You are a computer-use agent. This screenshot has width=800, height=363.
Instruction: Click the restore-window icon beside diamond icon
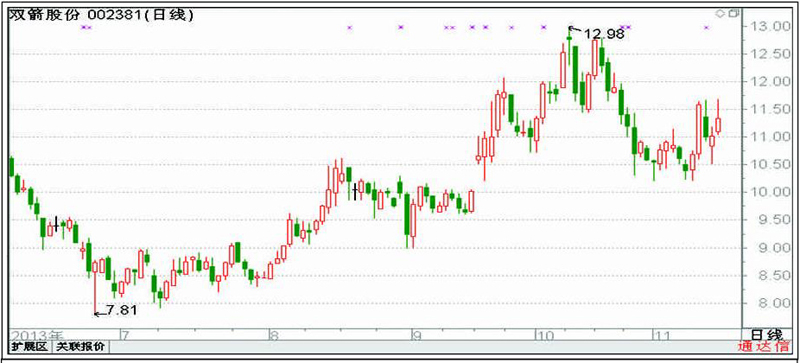click(x=734, y=14)
